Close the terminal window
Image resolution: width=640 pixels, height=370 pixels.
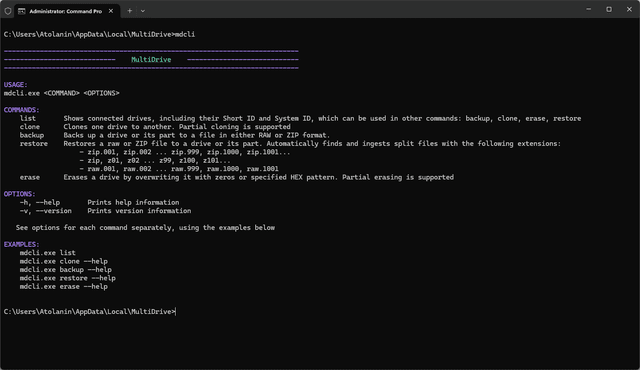pos(629,9)
